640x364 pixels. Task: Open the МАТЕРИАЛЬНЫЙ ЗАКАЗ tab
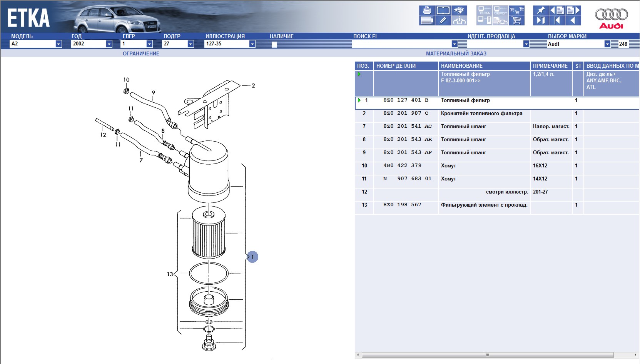[456, 53]
